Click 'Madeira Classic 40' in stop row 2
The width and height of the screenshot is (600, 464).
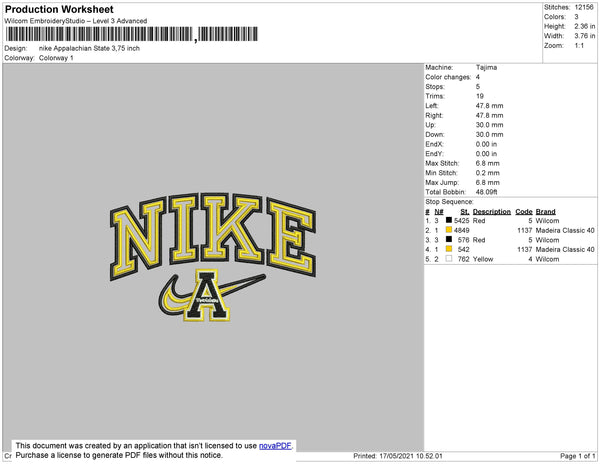[565, 230]
